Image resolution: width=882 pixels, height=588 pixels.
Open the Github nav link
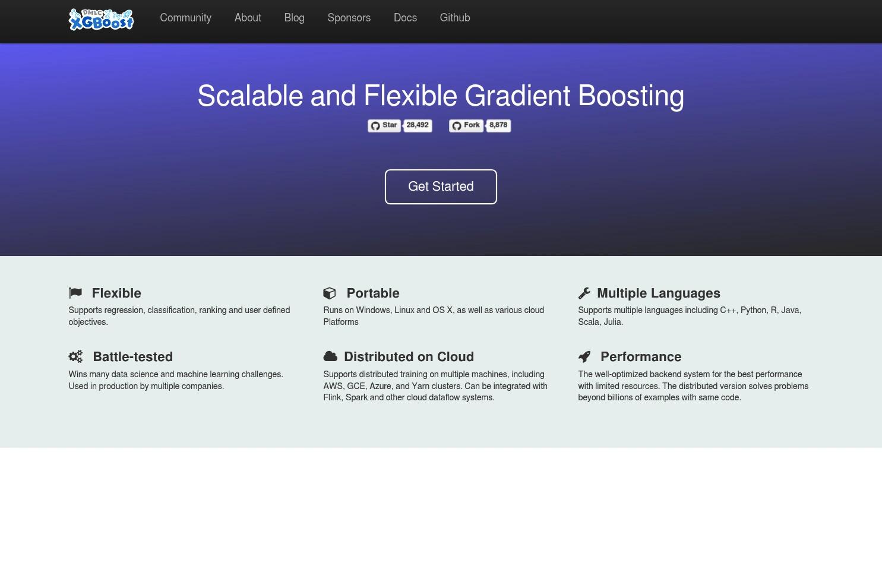455,18
